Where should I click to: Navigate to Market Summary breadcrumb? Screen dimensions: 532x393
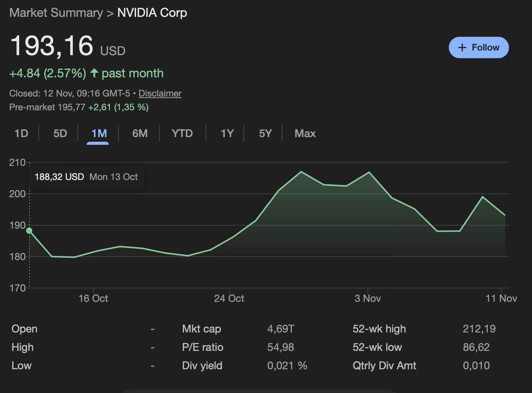tap(56, 13)
